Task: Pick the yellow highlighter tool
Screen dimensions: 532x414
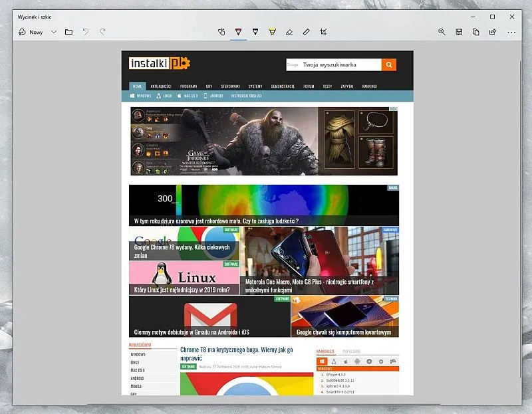Action: pyautogui.click(x=272, y=32)
